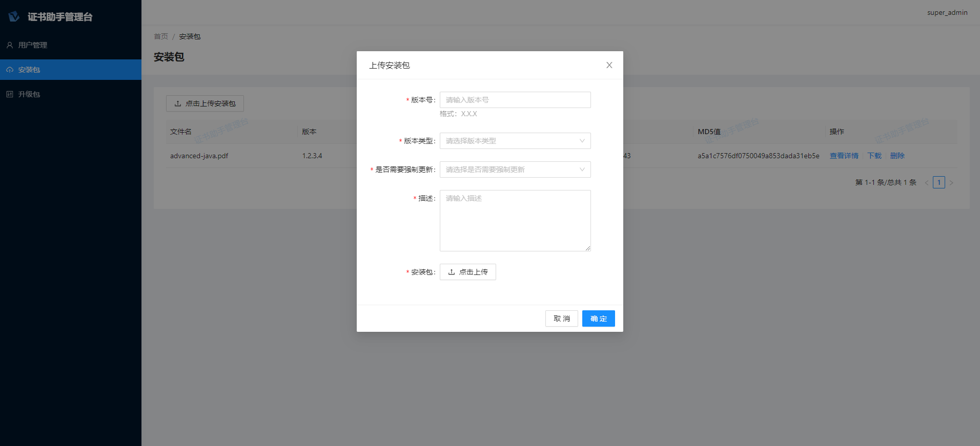Click 下载 link for advanced-java.pdf
This screenshot has height=446, width=980.
[x=874, y=156]
